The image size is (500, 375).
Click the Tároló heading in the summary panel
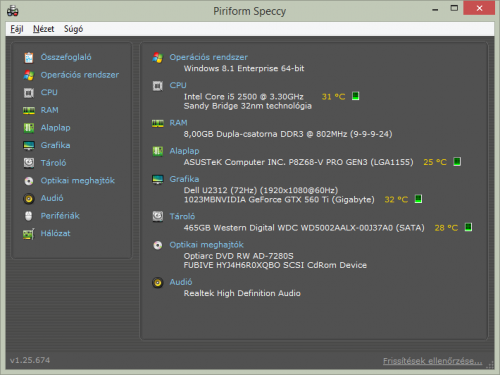coord(182,217)
